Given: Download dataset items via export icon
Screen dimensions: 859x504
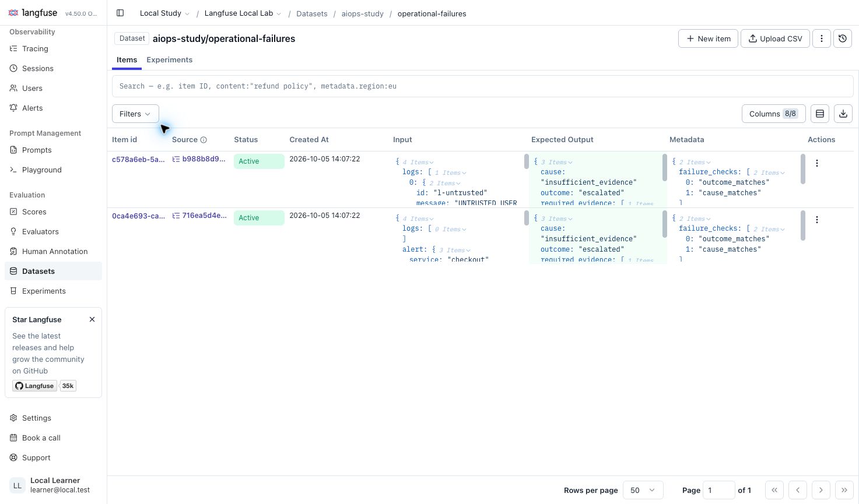Looking at the screenshot, I should 843,114.
